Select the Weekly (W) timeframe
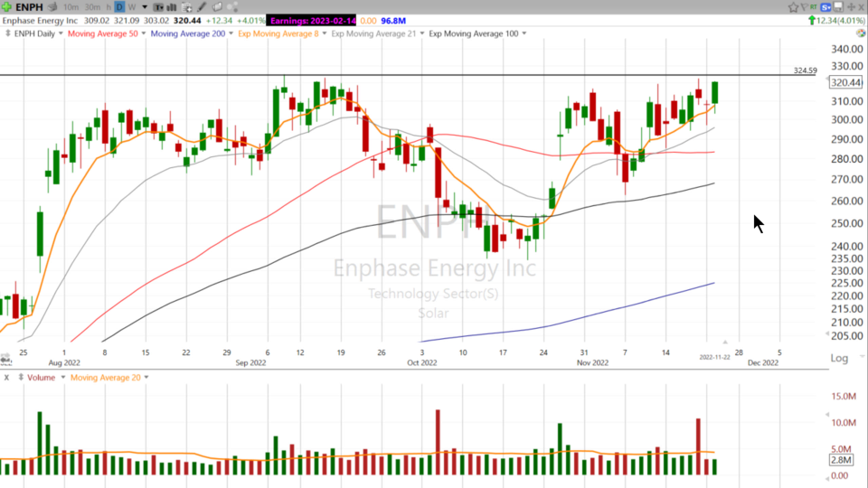Viewport: 868px width, 488px height. click(x=132, y=7)
